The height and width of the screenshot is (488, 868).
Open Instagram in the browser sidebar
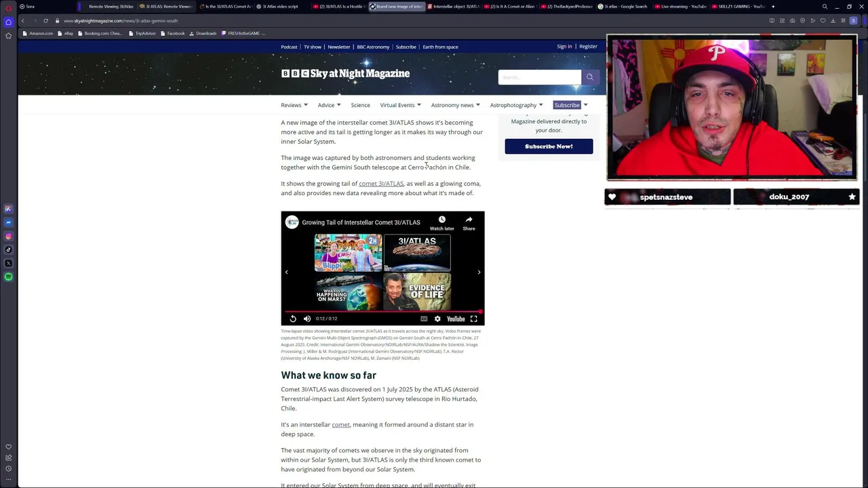(x=8, y=236)
